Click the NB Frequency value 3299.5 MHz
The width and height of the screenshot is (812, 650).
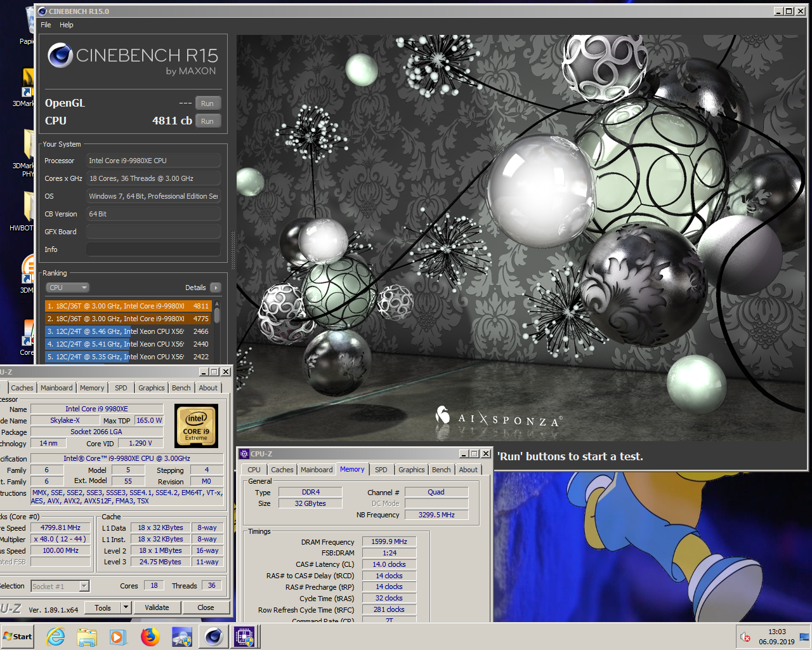436,515
